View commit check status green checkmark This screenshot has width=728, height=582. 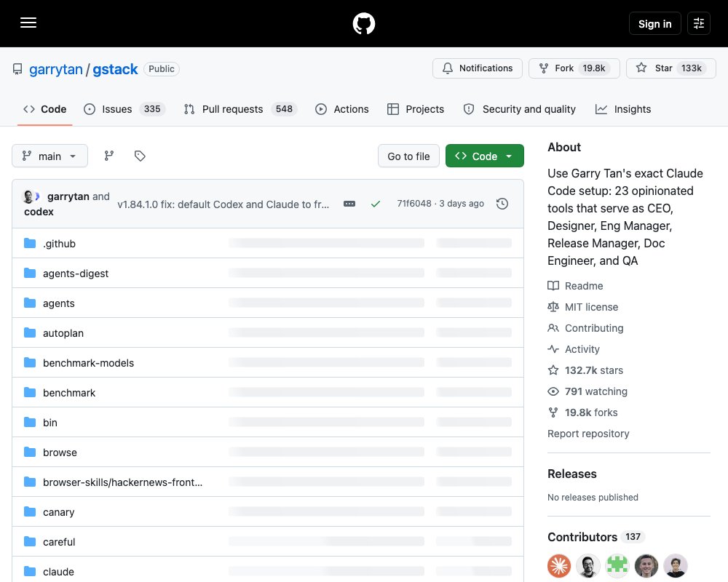[376, 204]
